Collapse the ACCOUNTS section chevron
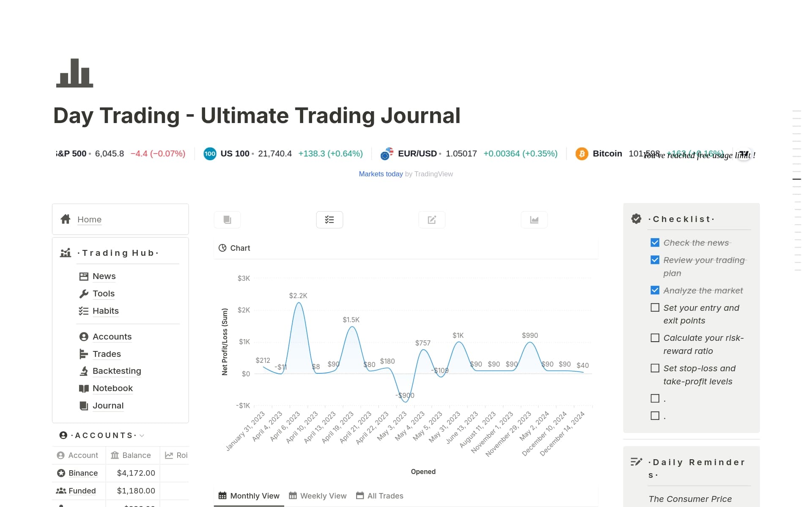812x507 pixels. [x=142, y=436]
